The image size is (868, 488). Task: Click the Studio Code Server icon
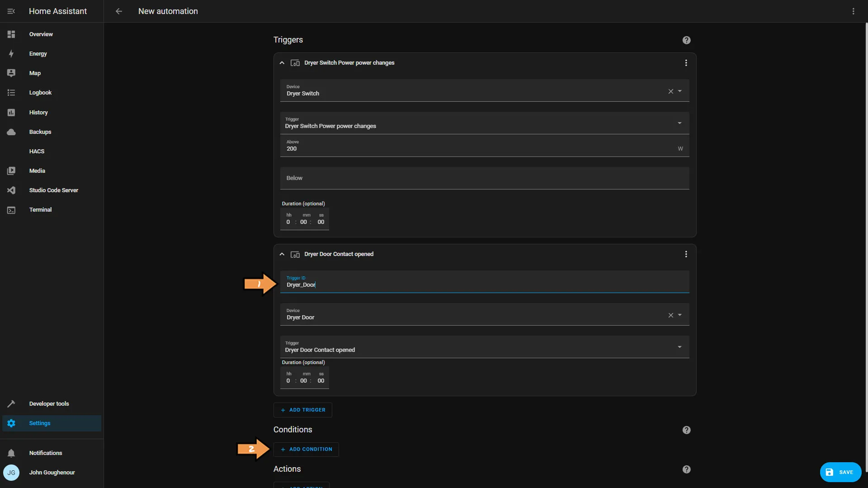11,190
